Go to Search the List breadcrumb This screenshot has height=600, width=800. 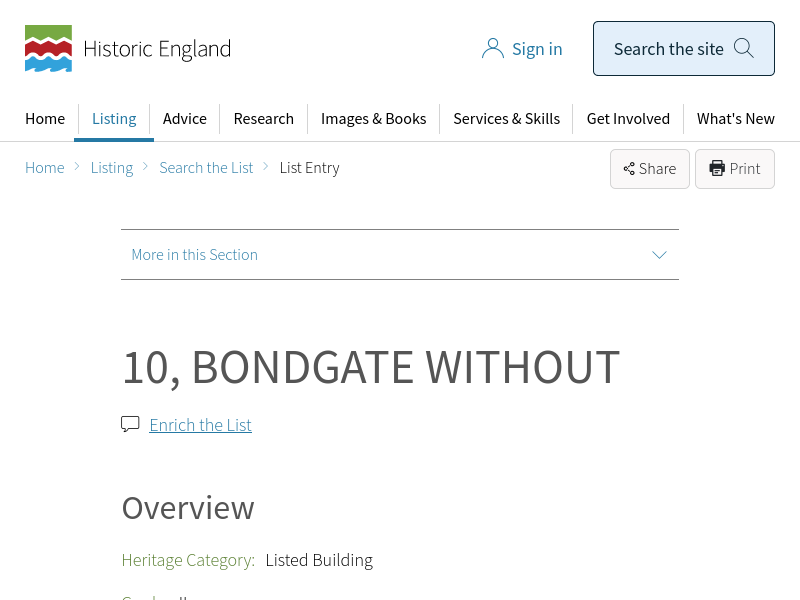pyautogui.click(x=206, y=168)
